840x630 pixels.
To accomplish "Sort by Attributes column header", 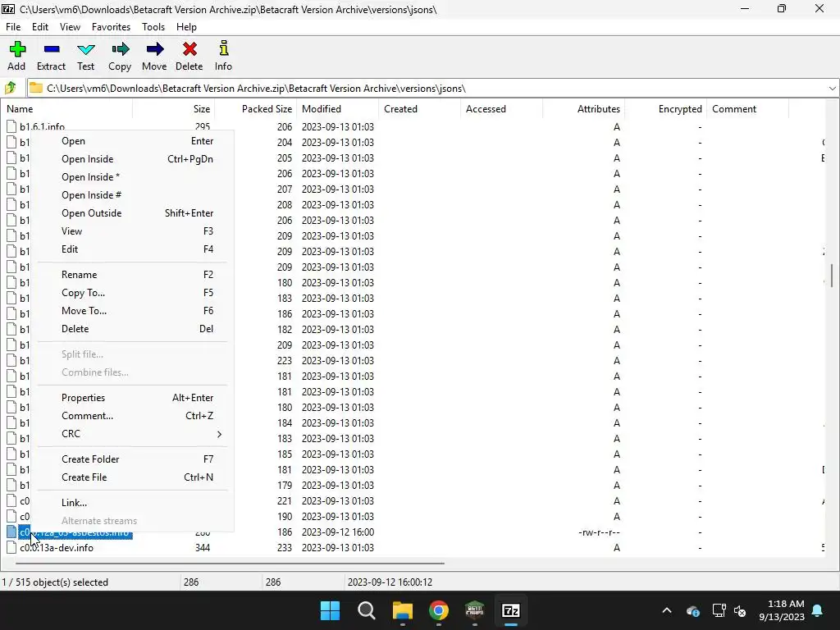I will pos(583,109).
